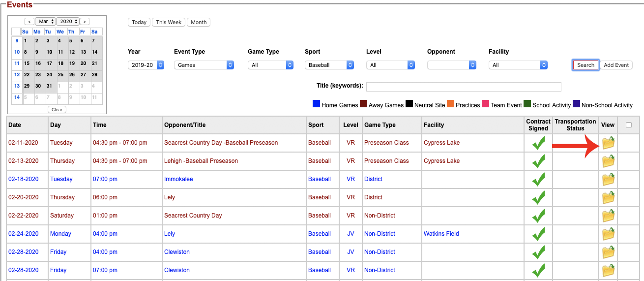
Task: Open folder for Seacrest Country Day -Baseball Preseason
Action: click(609, 143)
